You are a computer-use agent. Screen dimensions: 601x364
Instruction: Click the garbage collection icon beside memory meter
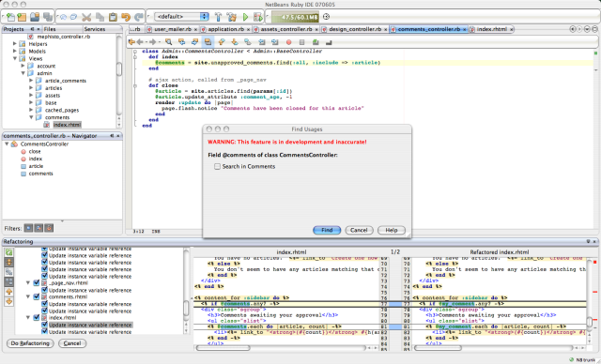pyautogui.click(x=326, y=17)
